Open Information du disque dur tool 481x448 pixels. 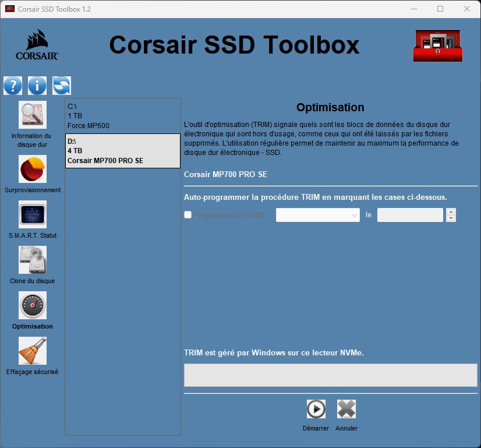click(x=33, y=115)
